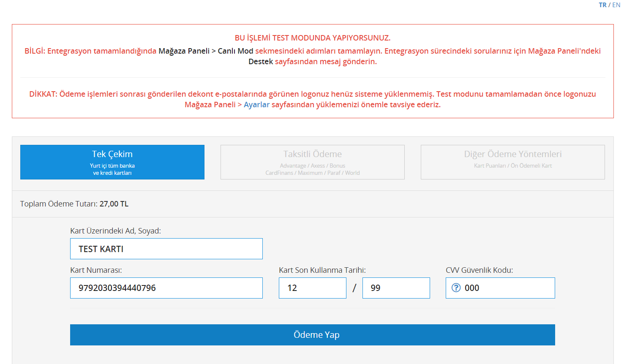Switch to the Taksitli Ödeme tab
The image size is (624, 364).
coord(312,162)
